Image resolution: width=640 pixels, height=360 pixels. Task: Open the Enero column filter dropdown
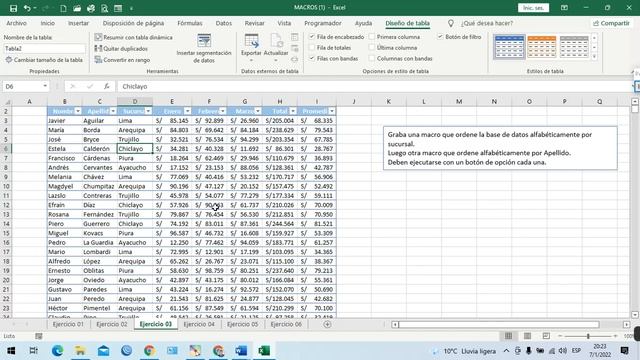point(187,111)
